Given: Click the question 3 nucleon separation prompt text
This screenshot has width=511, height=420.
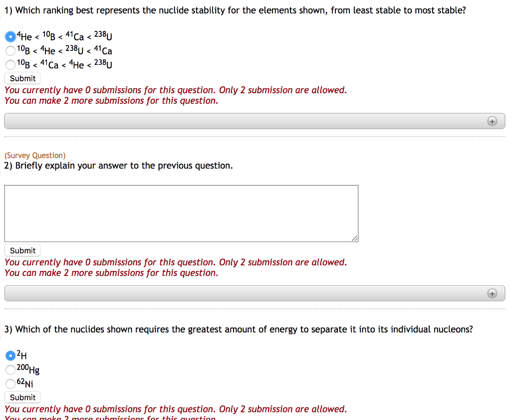Looking at the screenshot, I should [x=239, y=329].
